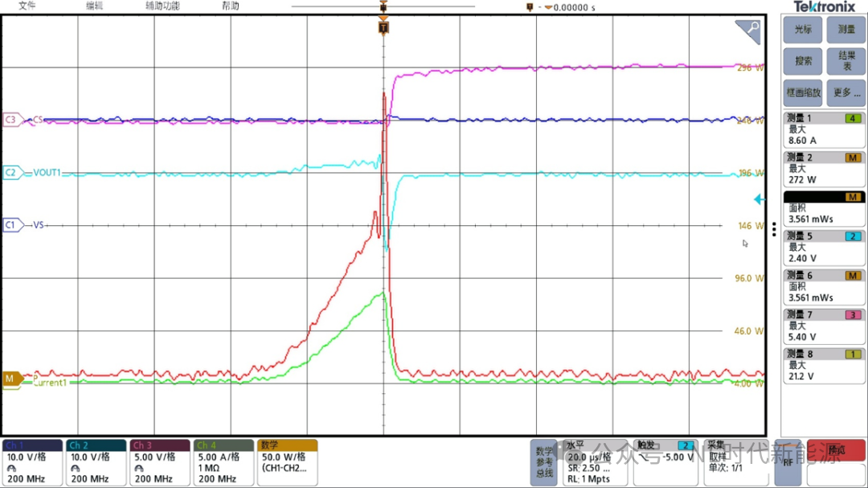Screen dimensions: 868x488
Task: Click the 46.0 W math scale label
Action: (x=749, y=330)
